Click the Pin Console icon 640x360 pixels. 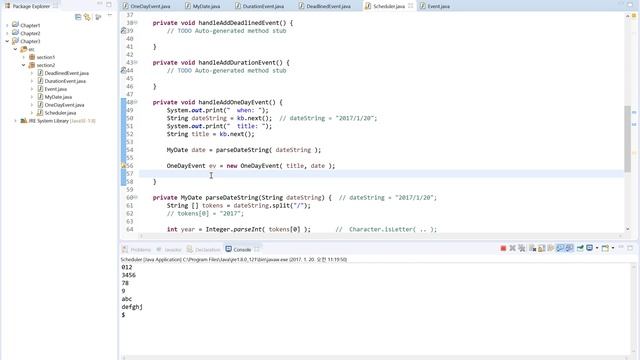pos(580,248)
